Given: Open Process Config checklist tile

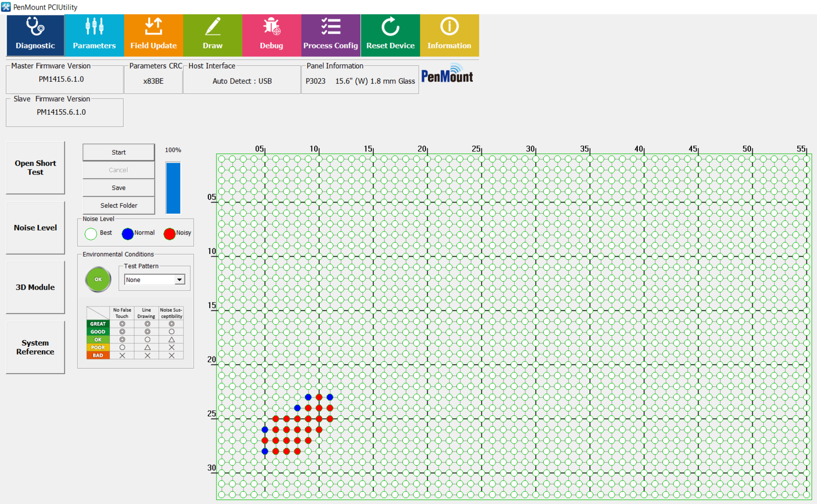Looking at the screenshot, I should point(331,35).
